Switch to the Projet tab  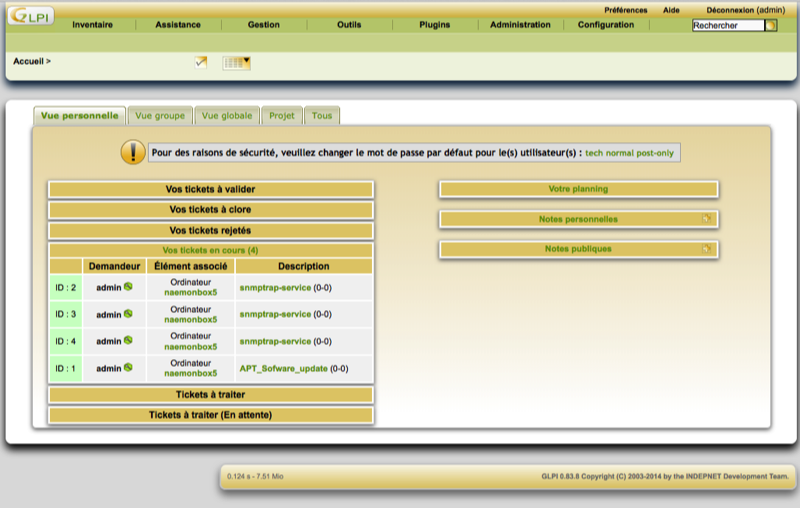pyautogui.click(x=282, y=116)
